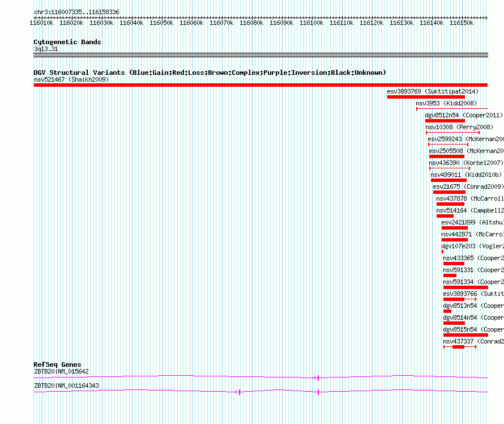504x424 pixels.
Task: Click the chr3:116007335..116158336 coordinate label
Action: [x=76, y=12]
